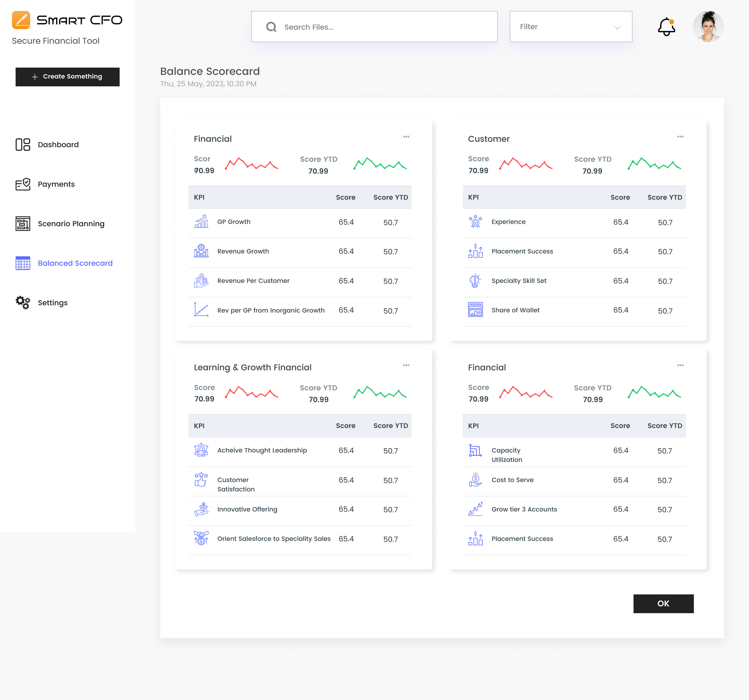Click the Specialty Skill Set lightbulb icon

click(475, 280)
